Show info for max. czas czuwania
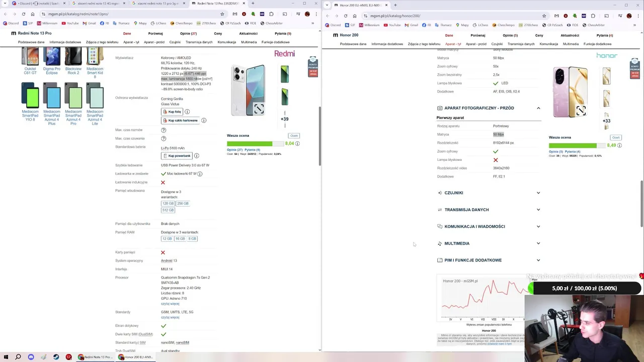This screenshot has height=362, width=644. pos(163,138)
